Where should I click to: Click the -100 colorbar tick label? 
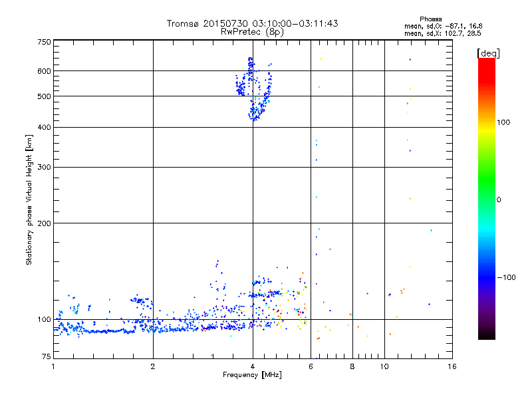(x=507, y=277)
